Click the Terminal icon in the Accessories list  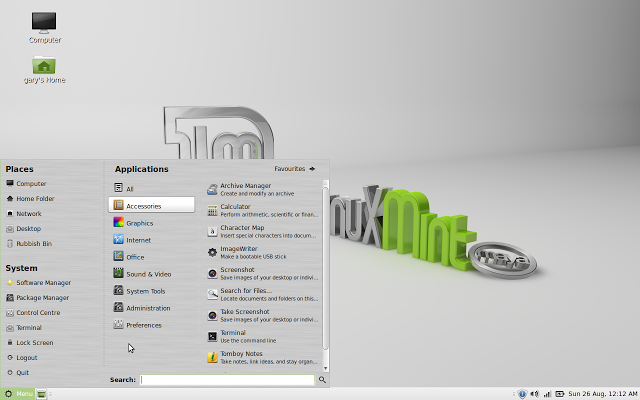click(x=212, y=336)
